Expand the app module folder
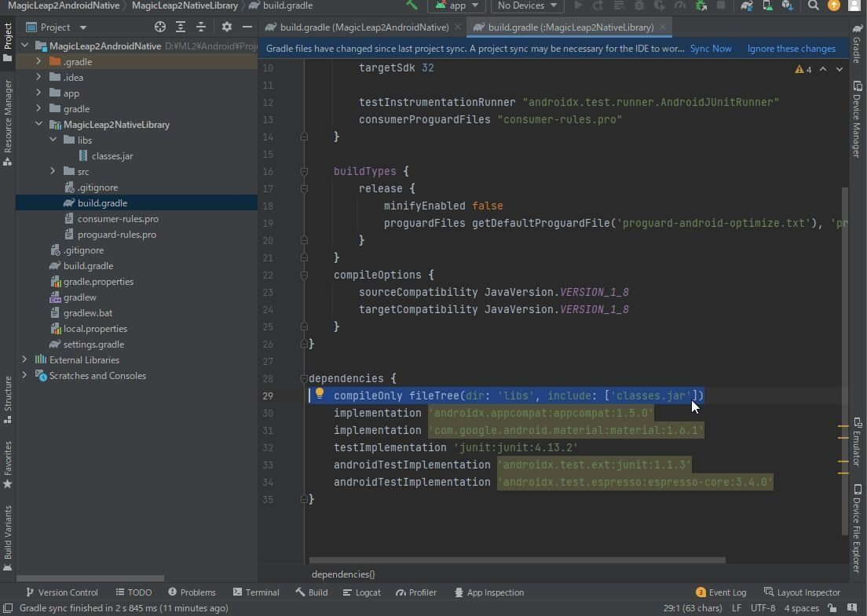 pyautogui.click(x=38, y=93)
